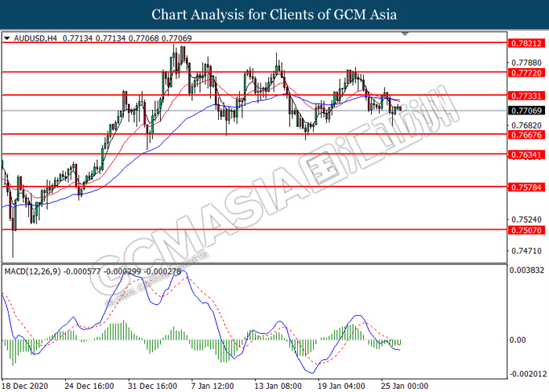The height and width of the screenshot is (392, 549).
Task: Select the 0.76341 red price label
Action: click(x=526, y=154)
